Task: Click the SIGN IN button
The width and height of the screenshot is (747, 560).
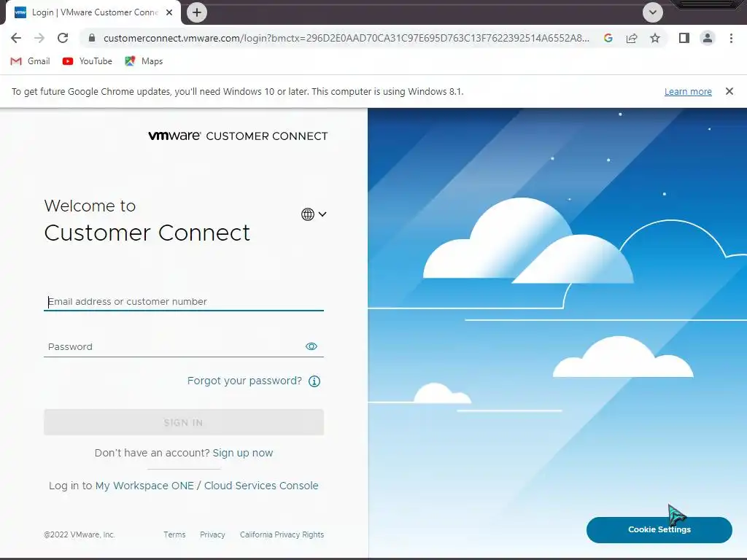Action: pos(184,422)
